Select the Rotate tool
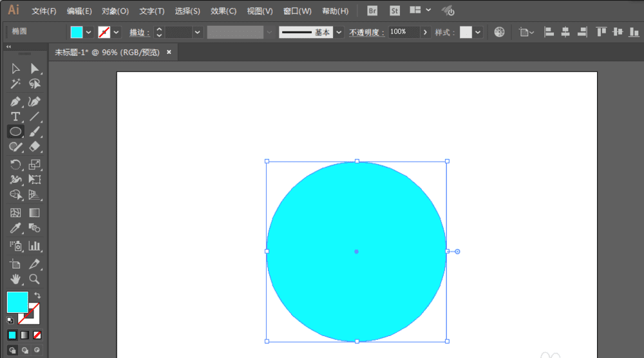This screenshot has height=358, width=644. click(16, 165)
